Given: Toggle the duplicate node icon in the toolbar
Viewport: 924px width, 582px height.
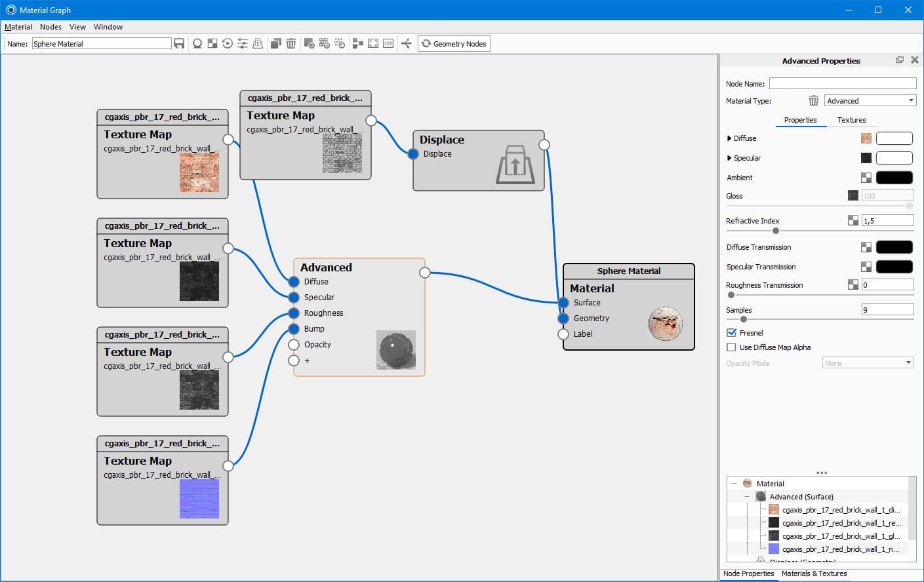Looking at the screenshot, I should point(276,43).
